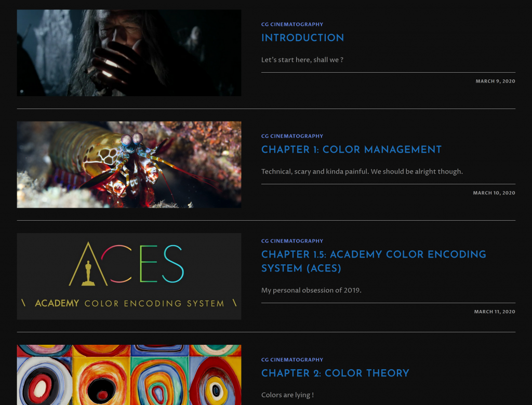This screenshot has width=532, height=405.
Task: Click the "Let's start here" excerpt
Action: tap(302, 60)
